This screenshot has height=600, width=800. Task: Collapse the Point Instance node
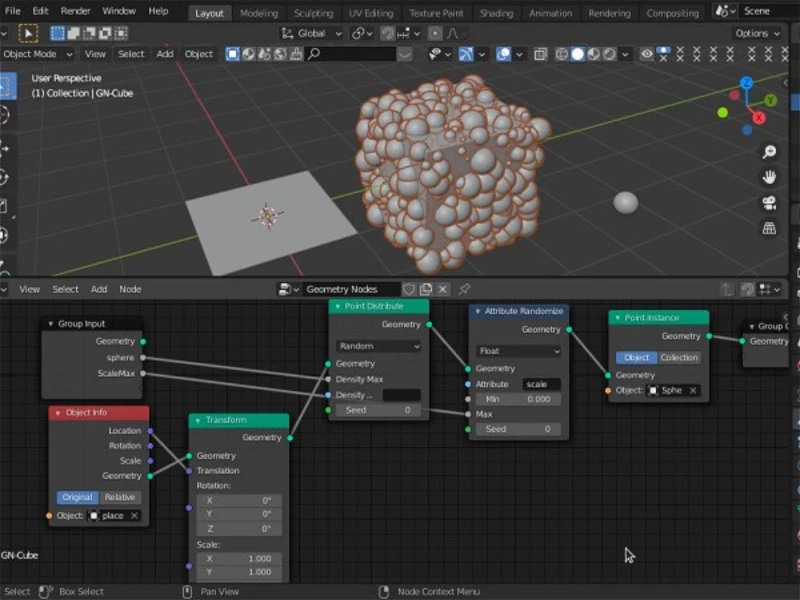coord(617,318)
